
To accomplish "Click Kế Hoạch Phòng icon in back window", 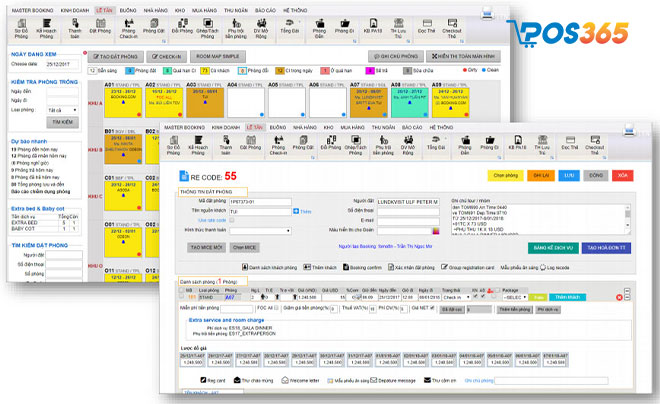I will click(46, 24).
